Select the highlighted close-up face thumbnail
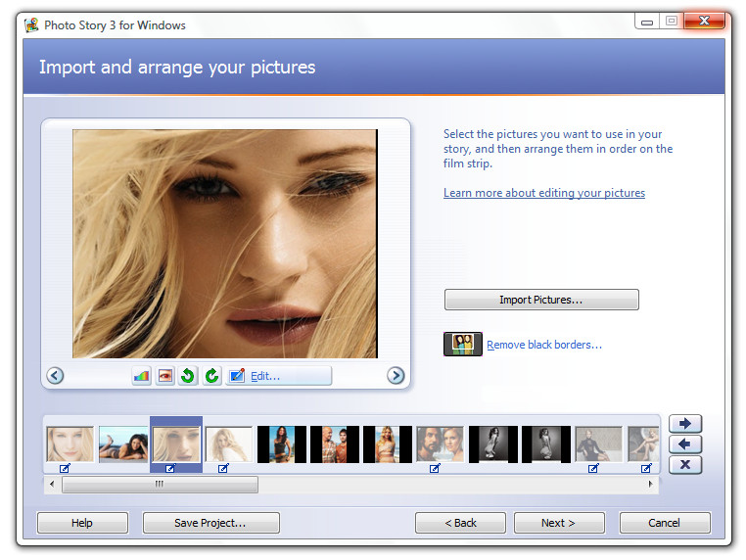Screen dimensions: 746x560 click(176, 443)
